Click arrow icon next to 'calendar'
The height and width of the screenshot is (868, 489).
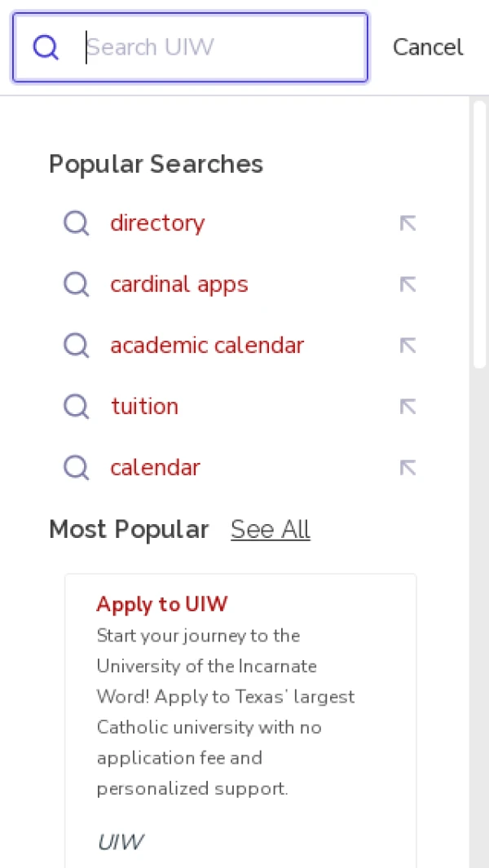tap(407, 467)
